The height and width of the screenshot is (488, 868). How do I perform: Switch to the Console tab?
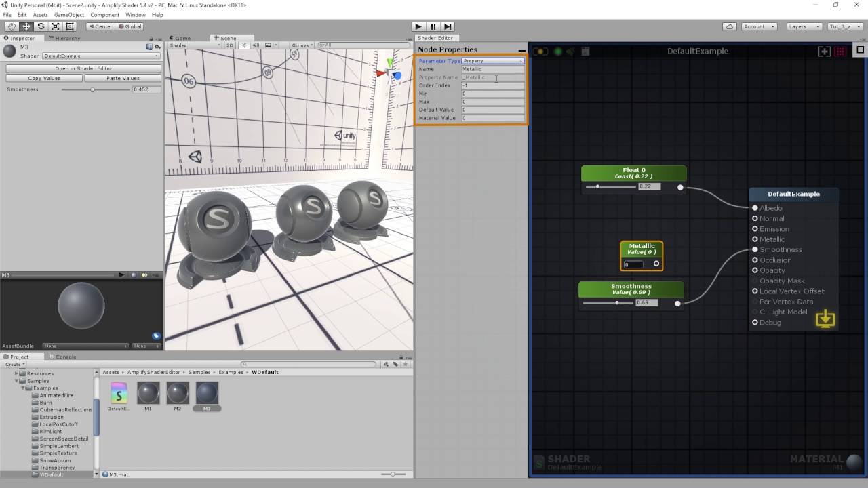pos(62,357)
